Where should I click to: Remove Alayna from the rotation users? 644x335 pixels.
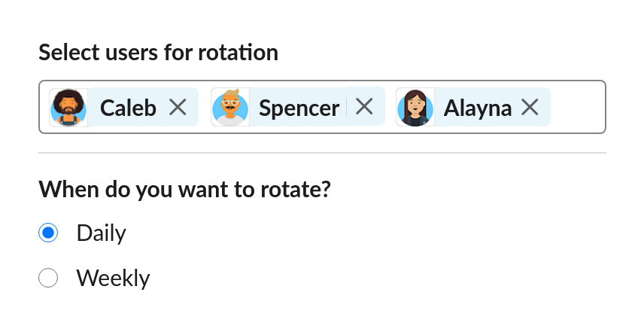tap(530, 108)
